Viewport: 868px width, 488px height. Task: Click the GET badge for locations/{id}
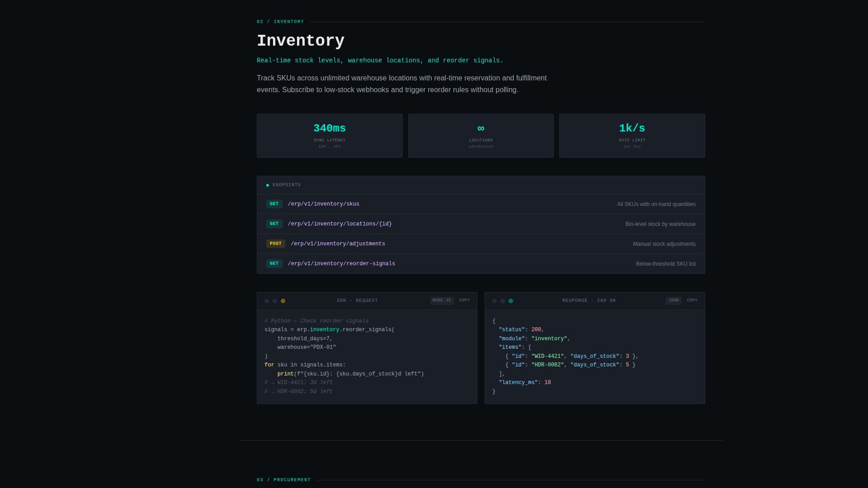(x=274, y=224)
